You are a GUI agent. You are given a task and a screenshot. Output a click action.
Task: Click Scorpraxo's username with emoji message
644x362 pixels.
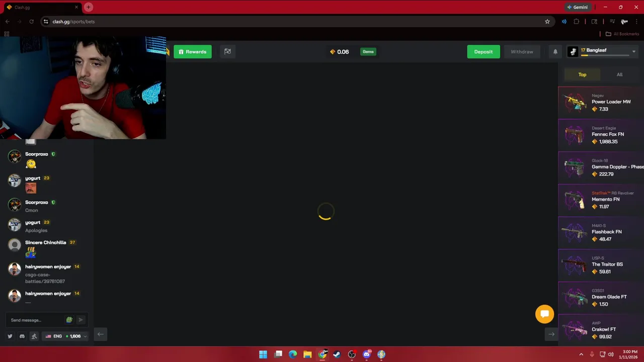click(37, 154)
